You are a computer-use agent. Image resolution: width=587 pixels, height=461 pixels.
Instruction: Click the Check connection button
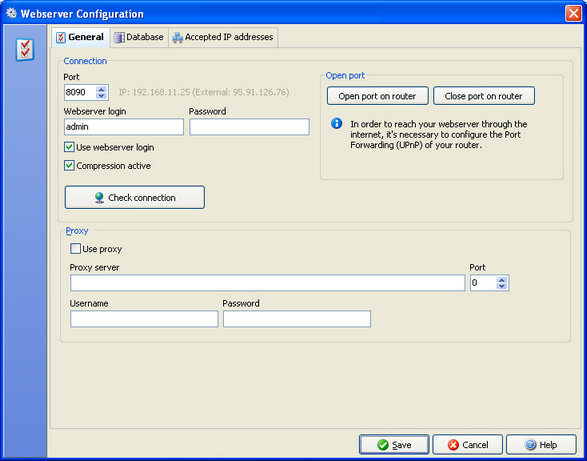(x=135, y=197)
